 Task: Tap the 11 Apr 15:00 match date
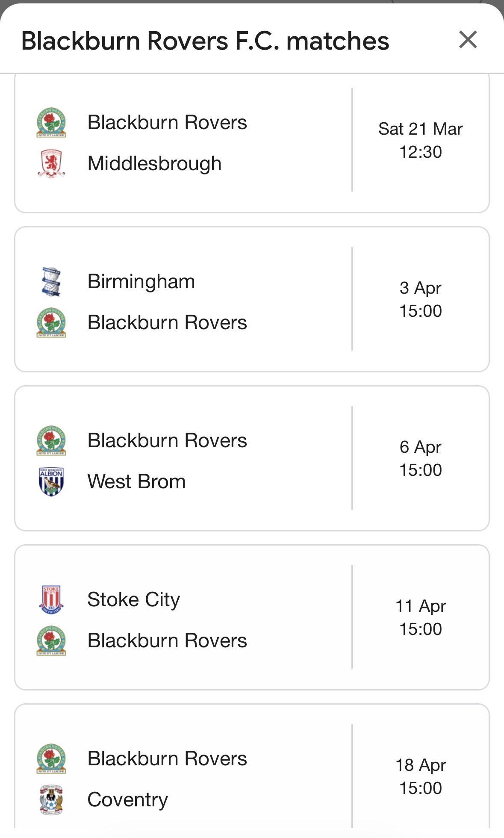(420, 617)
